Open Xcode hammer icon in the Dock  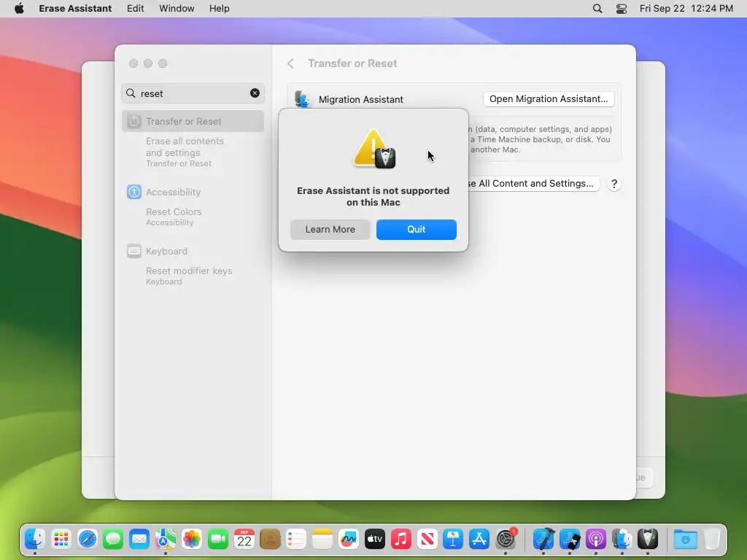click(x=543, y=539)
